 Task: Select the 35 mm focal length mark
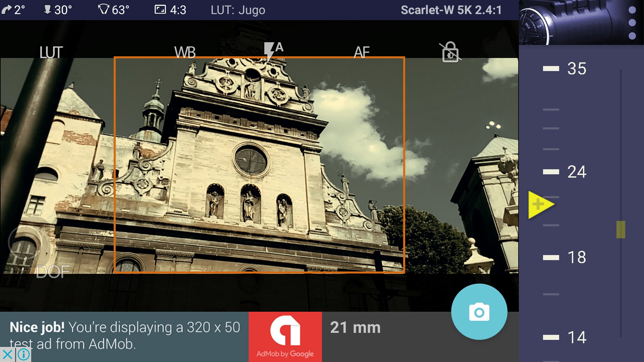577,68
